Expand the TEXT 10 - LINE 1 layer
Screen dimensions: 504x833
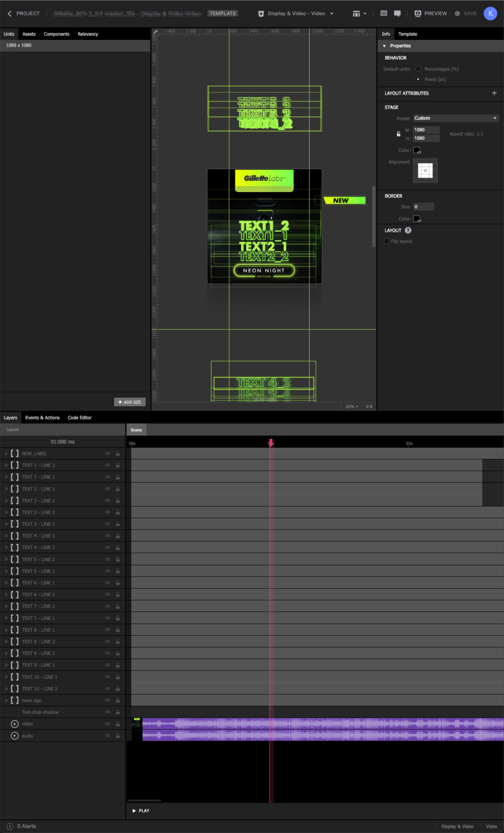[x=6, y=677]
